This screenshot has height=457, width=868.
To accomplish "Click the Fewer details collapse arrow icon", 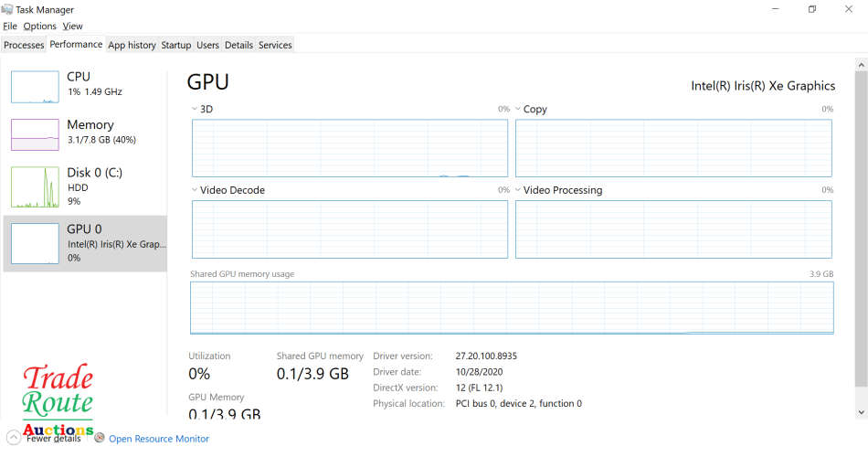I will [x=14, y=438].
